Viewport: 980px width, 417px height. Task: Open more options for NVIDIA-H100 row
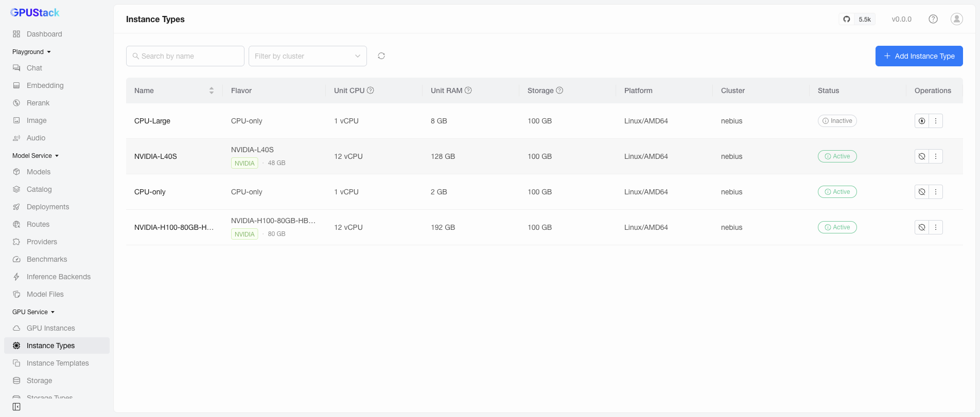tap(936, 227)
